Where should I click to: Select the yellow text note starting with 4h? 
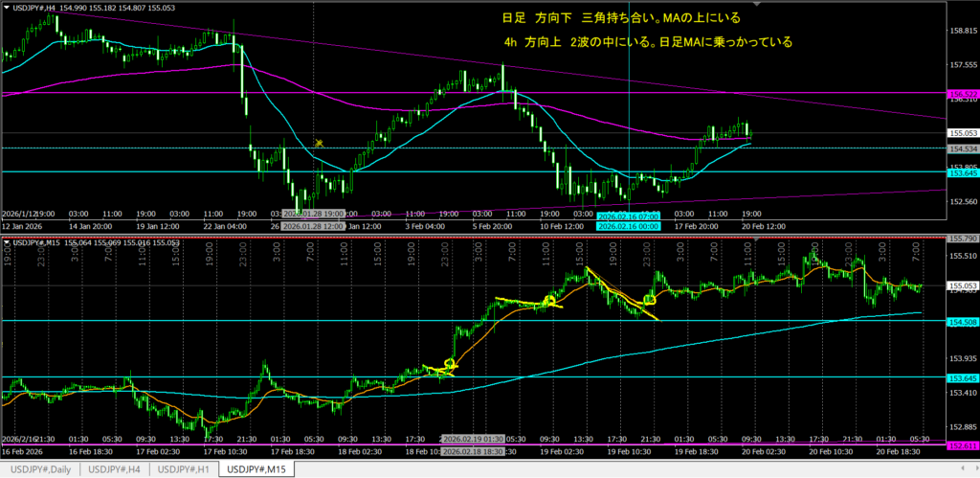pyautogui.click(x=647, y=43)
